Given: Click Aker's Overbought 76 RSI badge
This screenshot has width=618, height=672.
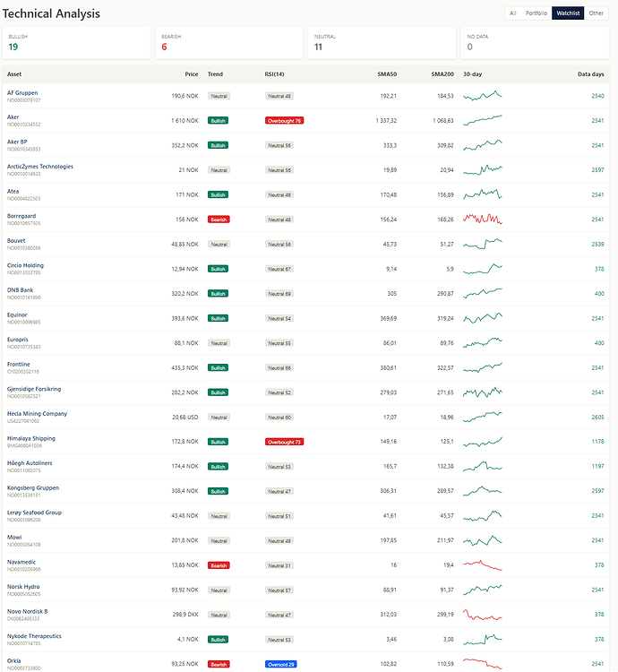Looking at the screenshot, I should pos(285,121).
